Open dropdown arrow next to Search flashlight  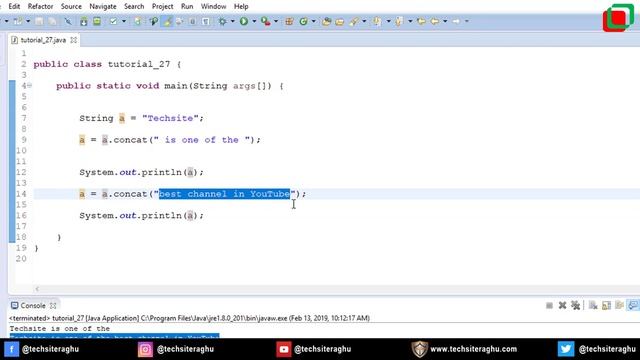pyautogui.click(x=364, y=21)
